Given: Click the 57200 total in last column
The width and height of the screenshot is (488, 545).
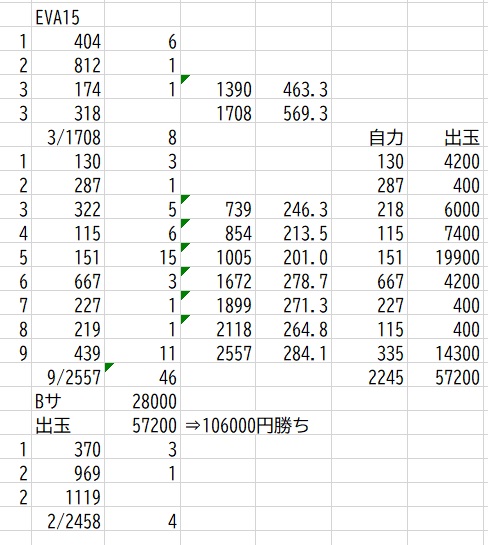Looking at the screenshot, I should coord(446,377).
